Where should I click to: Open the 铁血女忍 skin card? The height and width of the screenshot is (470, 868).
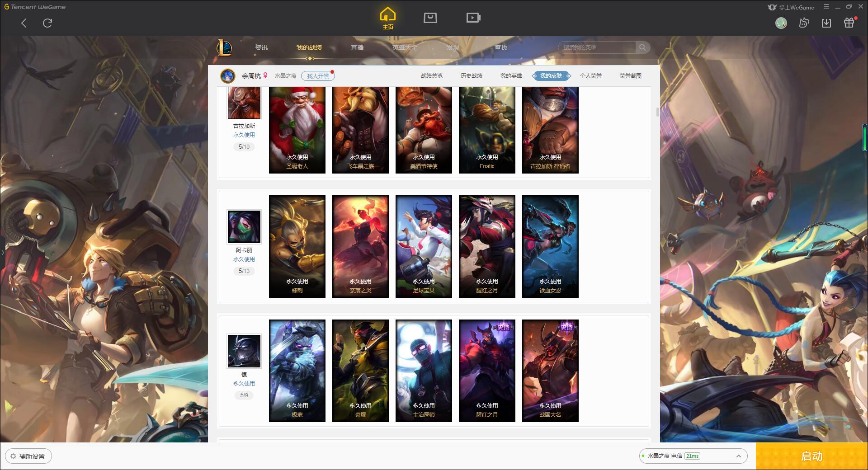pos(550,246)
